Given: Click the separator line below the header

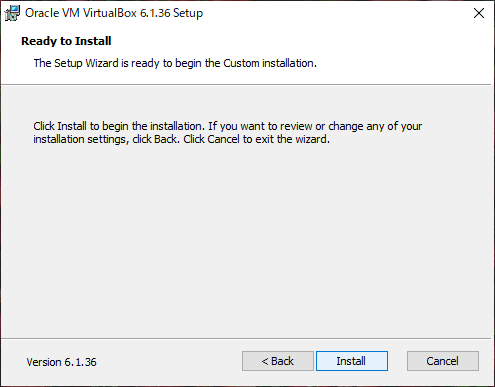Looking at the screenshot, I should pyautogui.click(x=246, y=85).
